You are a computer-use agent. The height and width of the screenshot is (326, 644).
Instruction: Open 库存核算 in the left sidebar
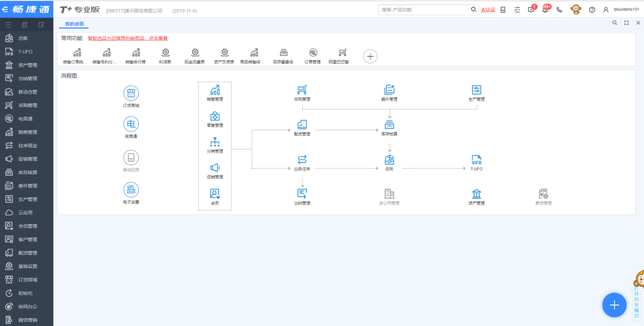(x=26, y=172)
